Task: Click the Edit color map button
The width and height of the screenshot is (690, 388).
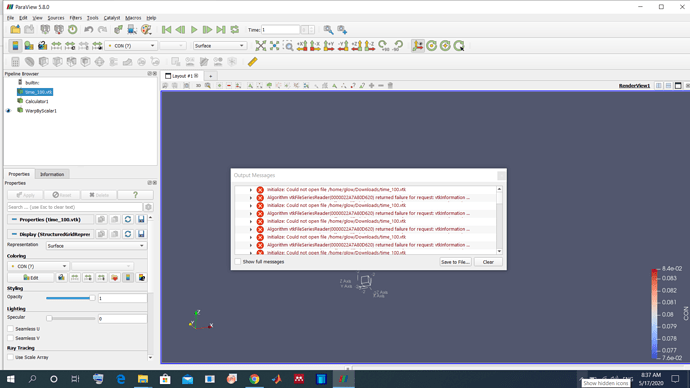Action: (x=31, y=278)
